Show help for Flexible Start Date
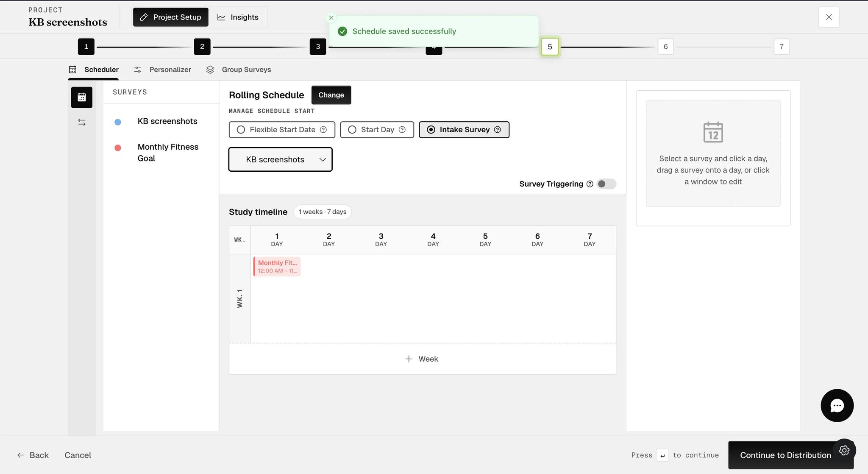 point(323,130)
